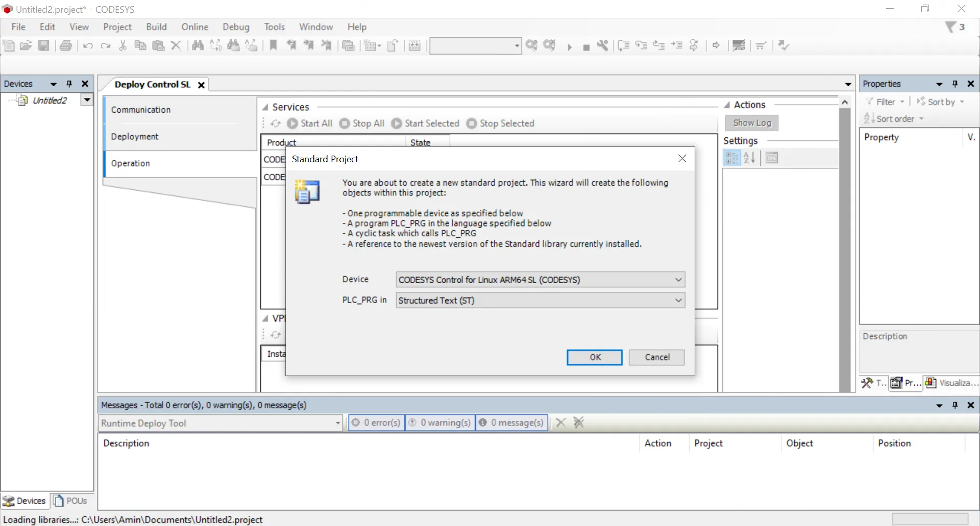Open the Device dropdown list

[678, 280]
